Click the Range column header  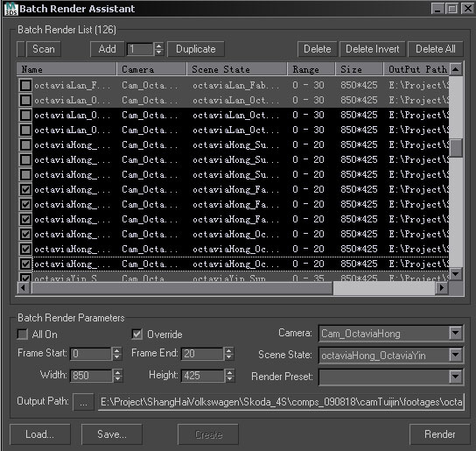tap(311, 69)
